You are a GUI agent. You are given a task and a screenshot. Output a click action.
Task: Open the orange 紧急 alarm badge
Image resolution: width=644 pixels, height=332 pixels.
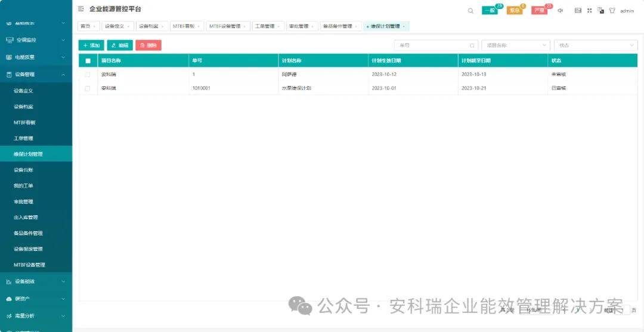pos(514,11)
